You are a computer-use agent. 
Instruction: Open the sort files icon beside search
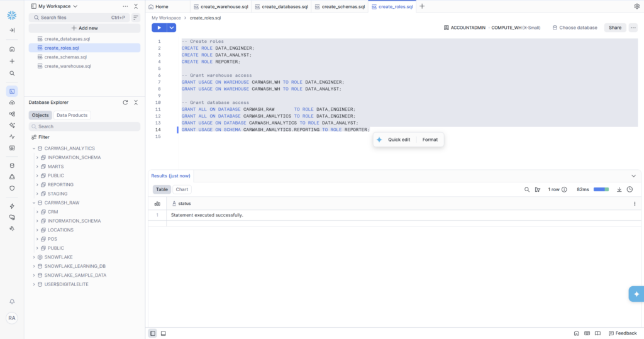pyautogui.click(x=135, y=18)
